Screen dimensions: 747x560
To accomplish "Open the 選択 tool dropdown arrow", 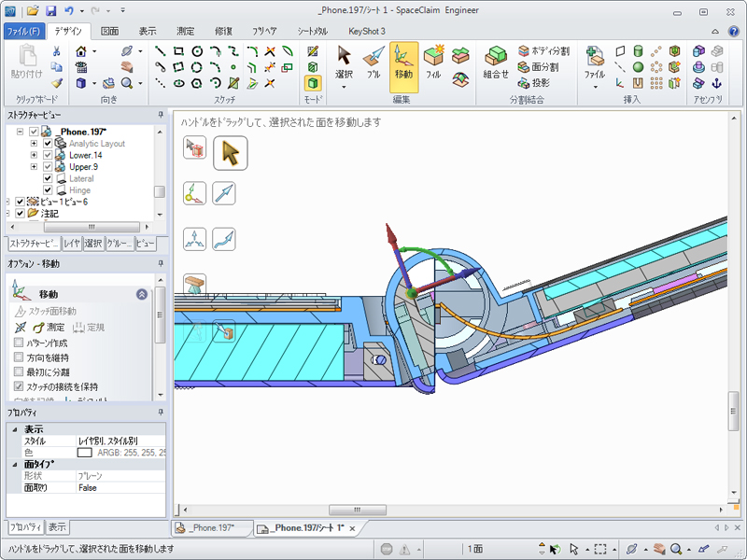I will (344, 87).
